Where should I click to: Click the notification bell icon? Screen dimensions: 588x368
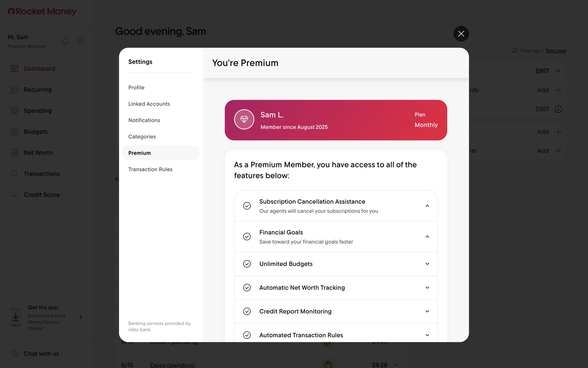[x=65, y=41]
